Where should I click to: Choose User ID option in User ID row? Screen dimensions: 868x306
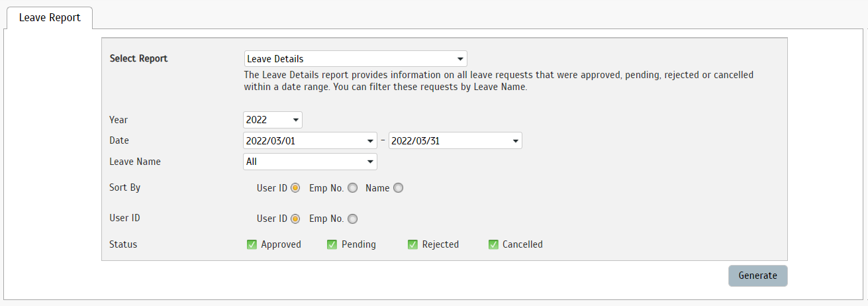click(295, 219)
